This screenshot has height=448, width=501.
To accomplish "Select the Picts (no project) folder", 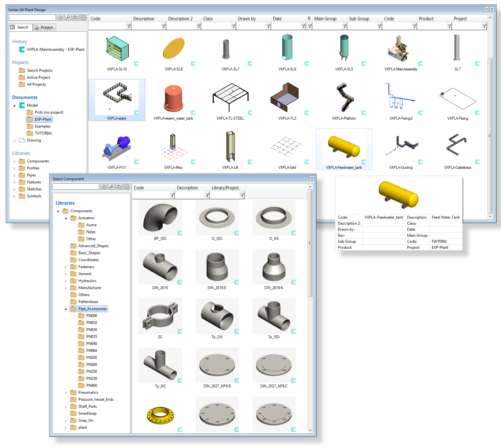I will pyautogui.click(x=45, y=112).
